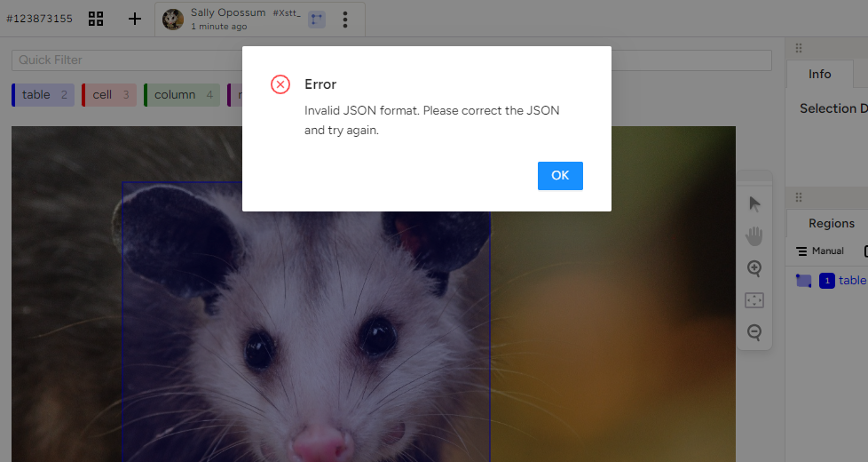Click into the Quick Filter field
Image resolution: width=868 pixels, height=462 pixels.
pos(391,60)
